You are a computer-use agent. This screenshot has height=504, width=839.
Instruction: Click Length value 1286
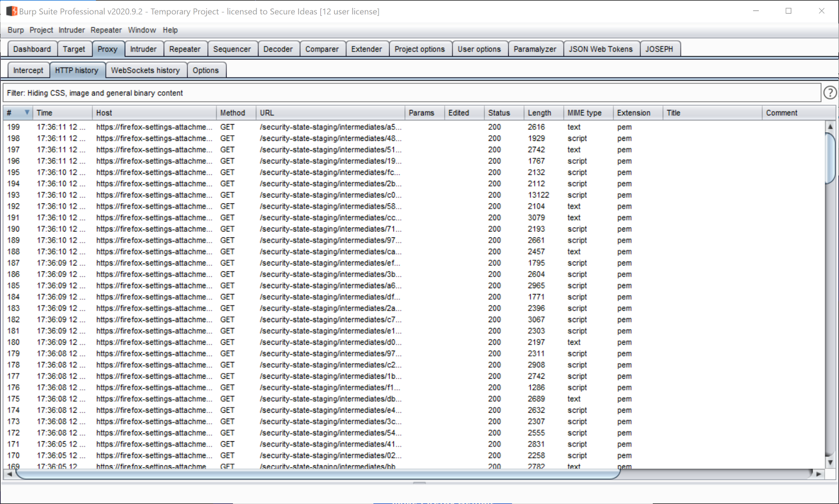(536, 388)
